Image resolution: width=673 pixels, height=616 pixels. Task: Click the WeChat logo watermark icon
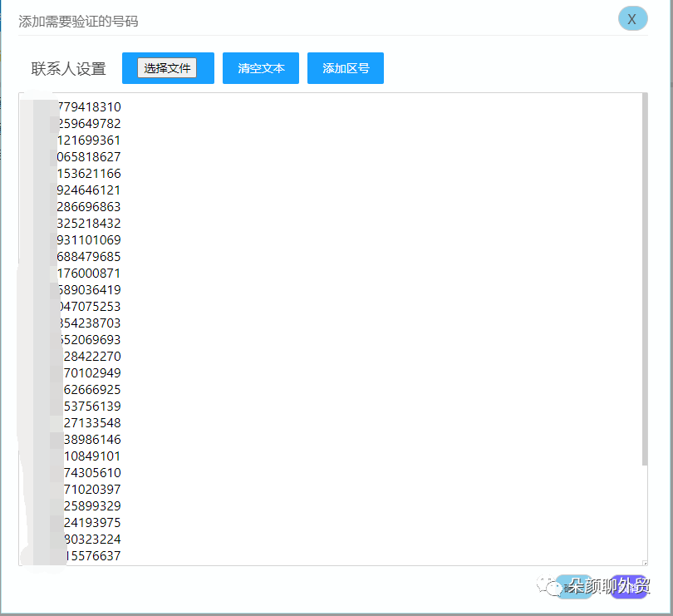(548, 585)
